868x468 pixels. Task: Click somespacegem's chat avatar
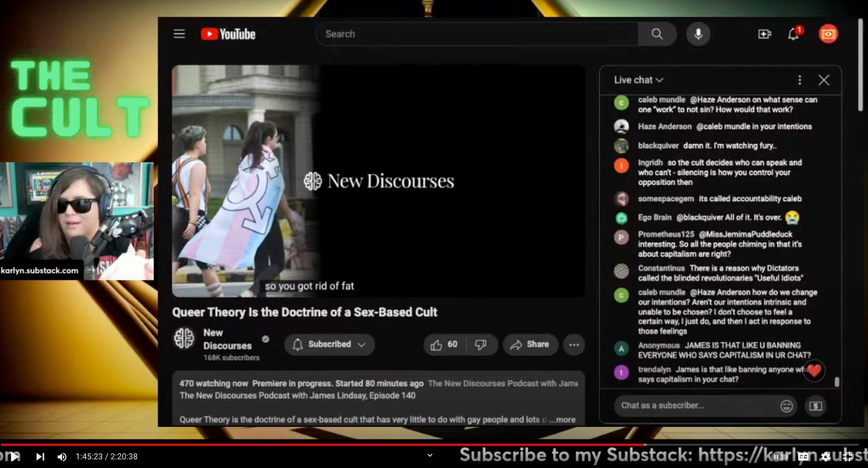tap(621, 199)
